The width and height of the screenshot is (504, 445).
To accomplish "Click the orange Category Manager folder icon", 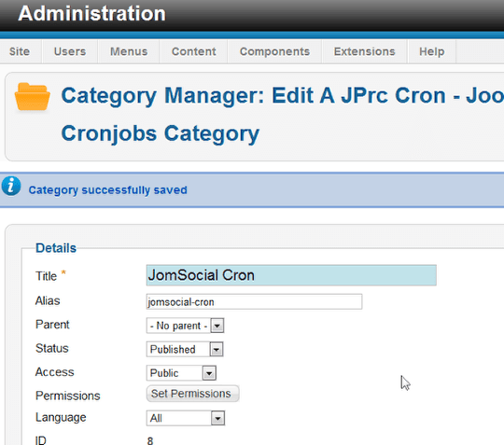I will tap(32, 96).
